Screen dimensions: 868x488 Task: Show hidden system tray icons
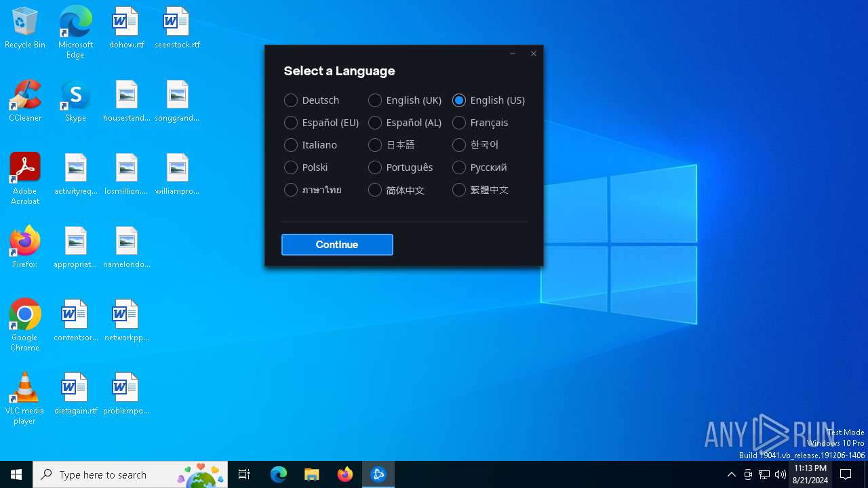731,474
